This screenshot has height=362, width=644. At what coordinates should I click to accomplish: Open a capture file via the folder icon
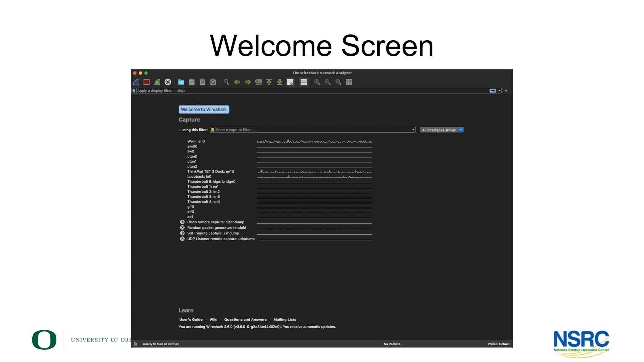tap(181, 82)
